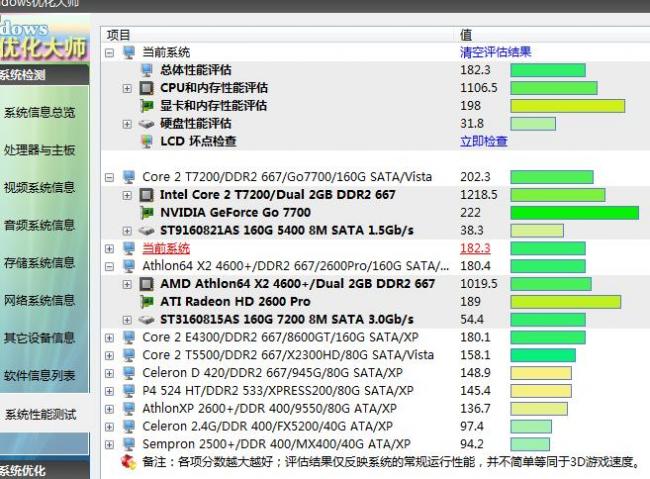The height and width of the screenshot is (479, 650).
Task: Expand the red 当前系统 comparison node
Action: click(x=109, y=249)
